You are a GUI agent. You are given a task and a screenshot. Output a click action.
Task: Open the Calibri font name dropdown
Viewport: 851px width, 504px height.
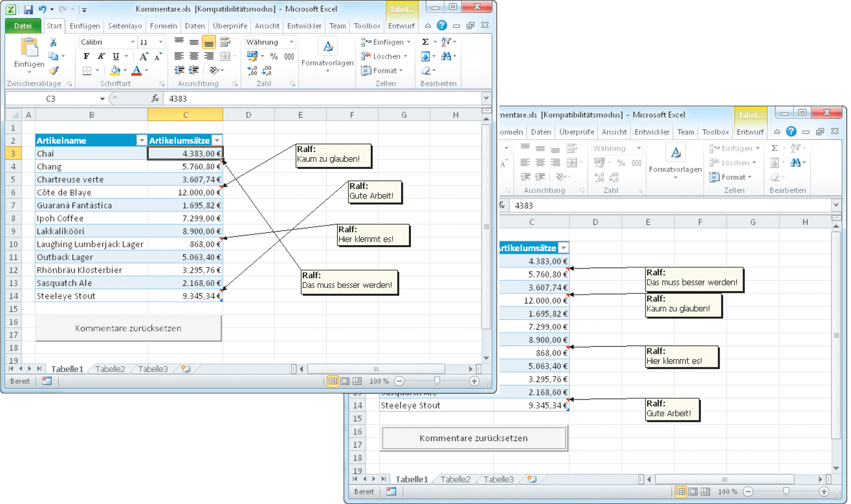(133, 42)
